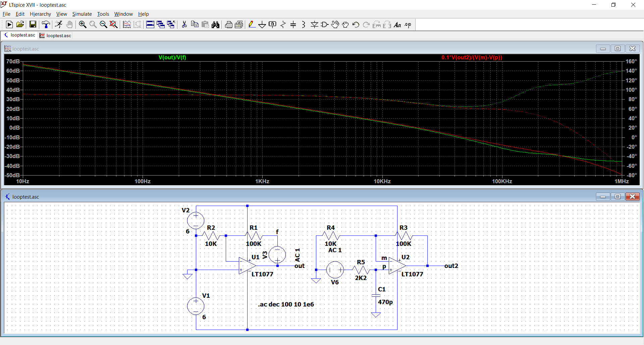Select the Move hand tool
The image size is (644, 345).
coord(335,24)
